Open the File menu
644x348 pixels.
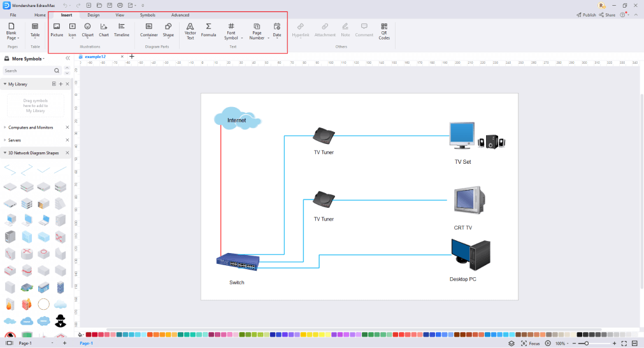[x=13, y=15]
